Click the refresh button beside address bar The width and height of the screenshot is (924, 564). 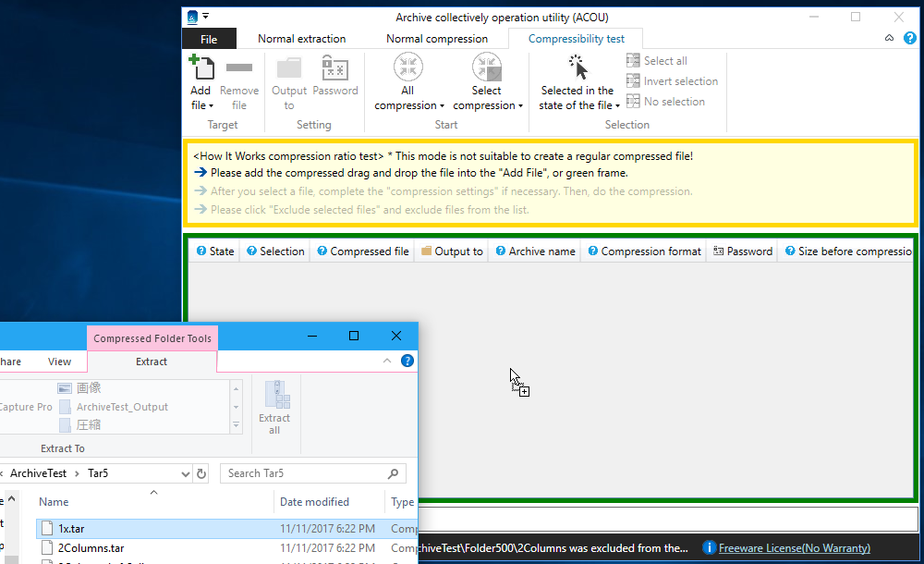coord(201,473)
